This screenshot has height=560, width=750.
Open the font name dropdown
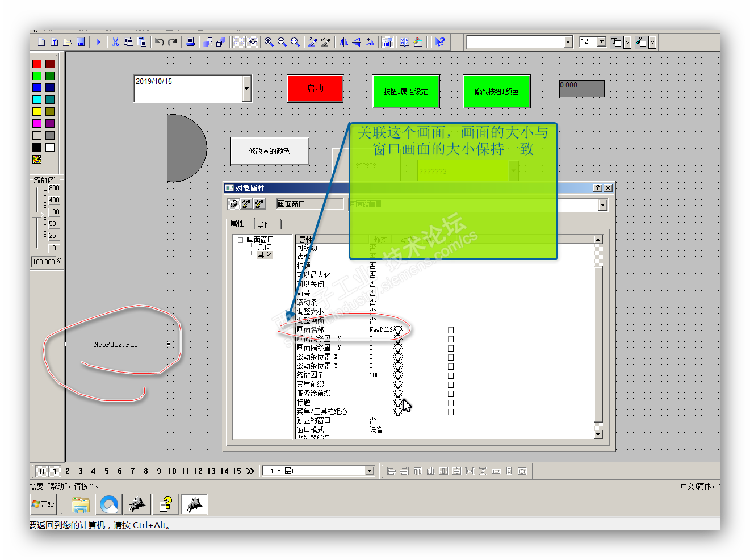(568, 42)
